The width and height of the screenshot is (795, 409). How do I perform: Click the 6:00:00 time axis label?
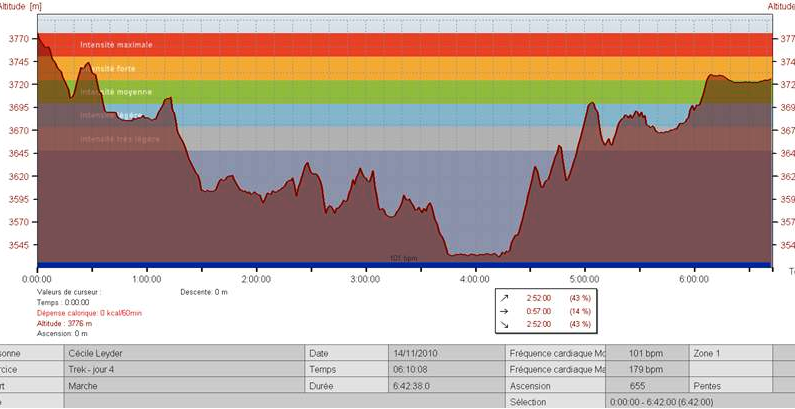point(693,279)
